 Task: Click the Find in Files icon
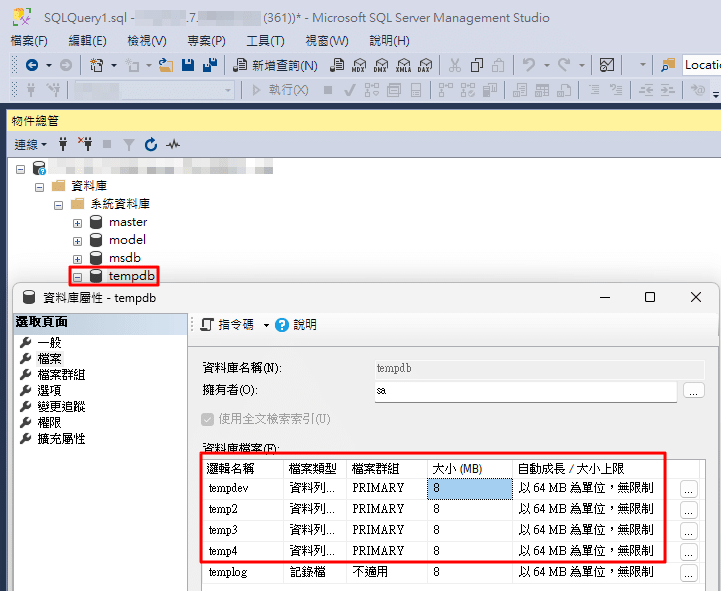point(668,65)
